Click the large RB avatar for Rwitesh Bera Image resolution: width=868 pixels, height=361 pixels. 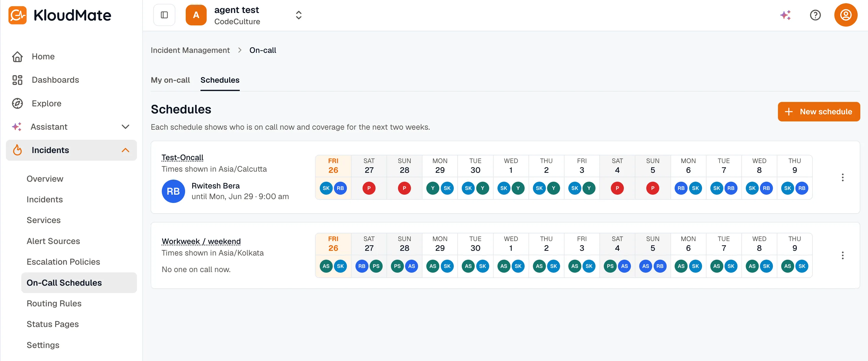pos(173,191)
